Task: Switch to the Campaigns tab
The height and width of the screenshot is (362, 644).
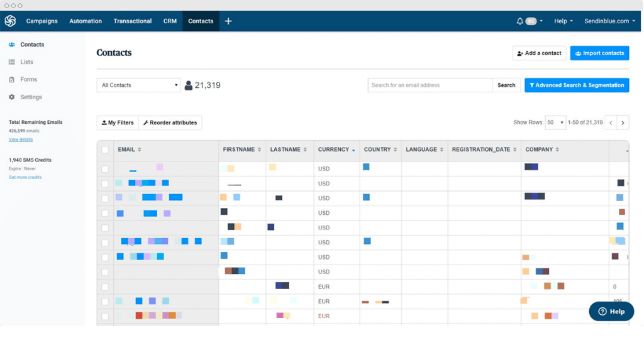Action: pyautogui.click(x=42, y=21)
